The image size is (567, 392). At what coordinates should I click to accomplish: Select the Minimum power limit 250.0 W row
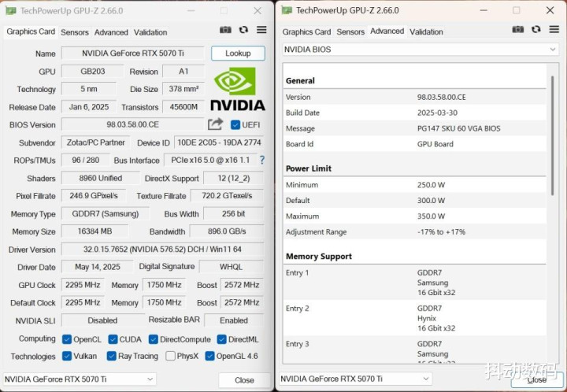pyautogui.click(x=415, y=185)
